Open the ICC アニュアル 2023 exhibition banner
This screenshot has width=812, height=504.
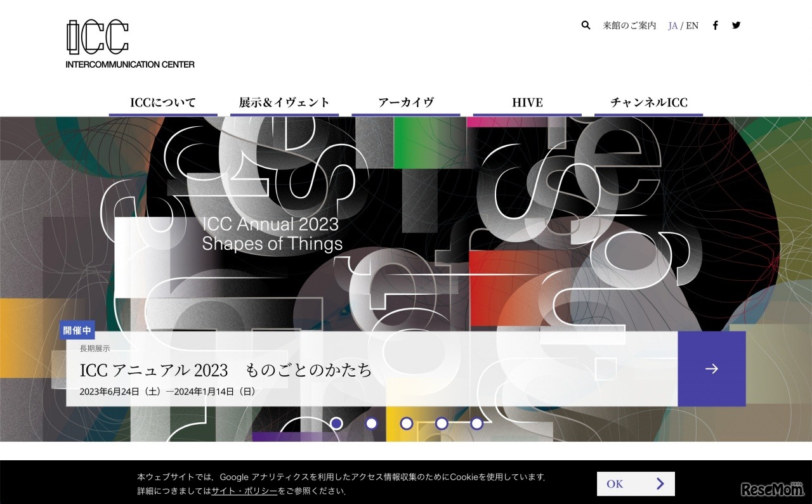pos(225,370)
